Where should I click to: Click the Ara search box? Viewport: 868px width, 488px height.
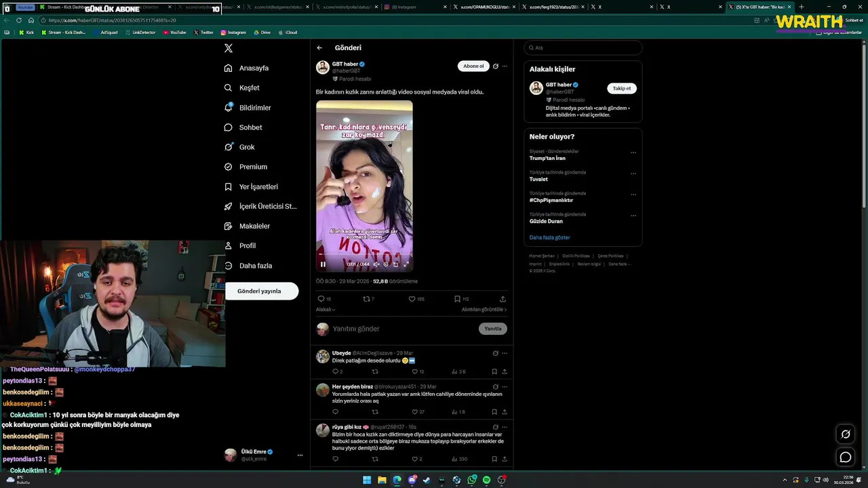click(x=583, y=47)
